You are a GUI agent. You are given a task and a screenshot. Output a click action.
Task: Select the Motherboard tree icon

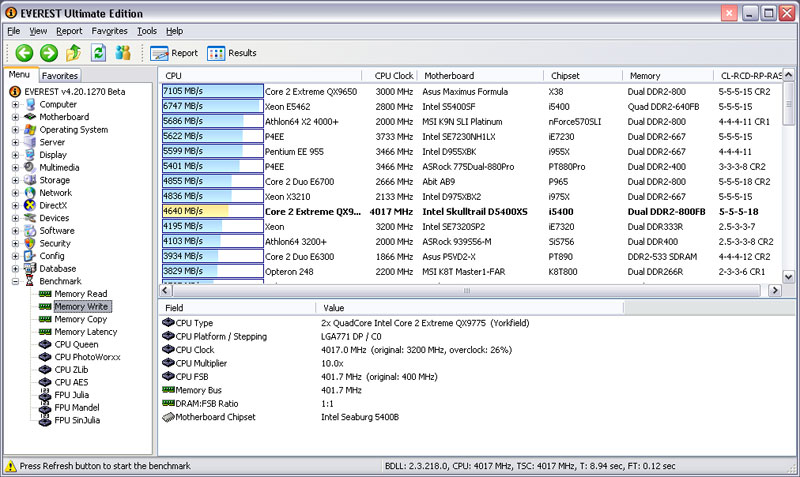(x=31, y=117)
